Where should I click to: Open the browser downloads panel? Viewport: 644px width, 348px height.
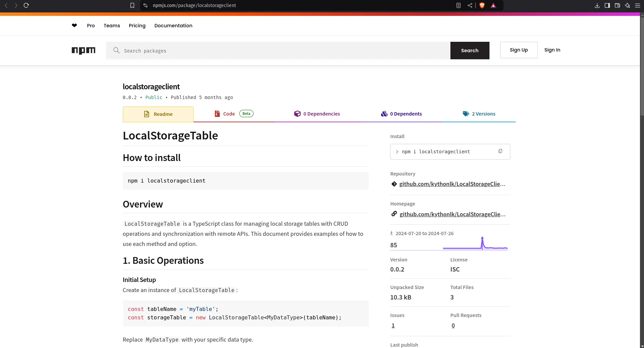(x=597, y=5)
